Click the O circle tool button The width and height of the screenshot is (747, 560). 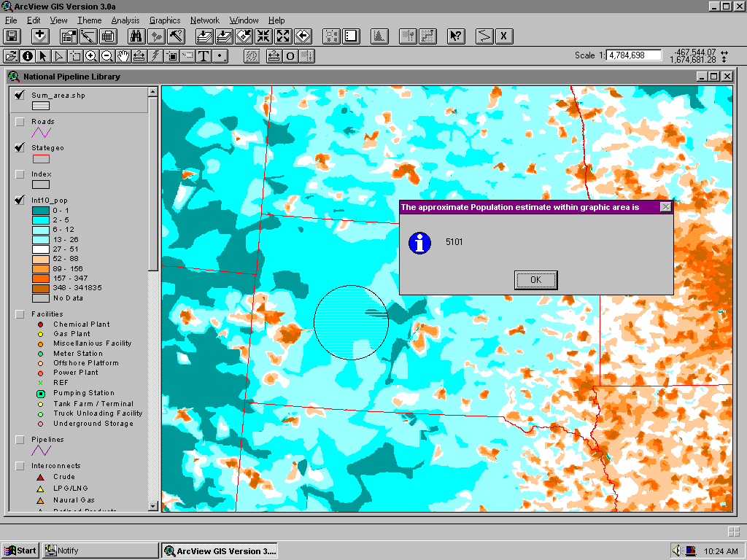[290, 56]
